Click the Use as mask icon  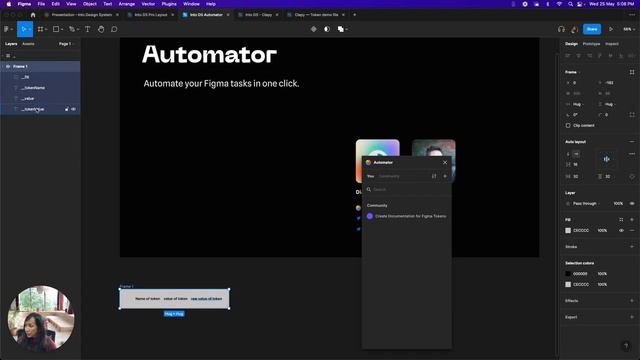(x=327, y=29)
